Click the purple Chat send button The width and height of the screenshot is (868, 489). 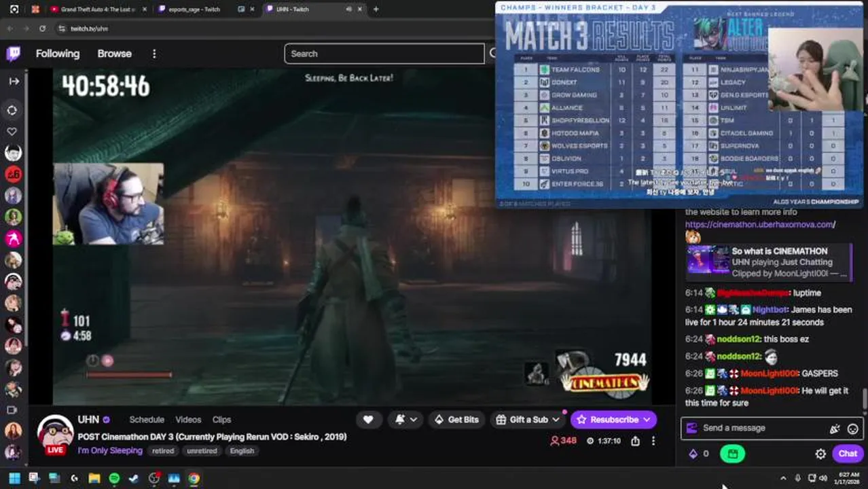(x=848, y=454)
